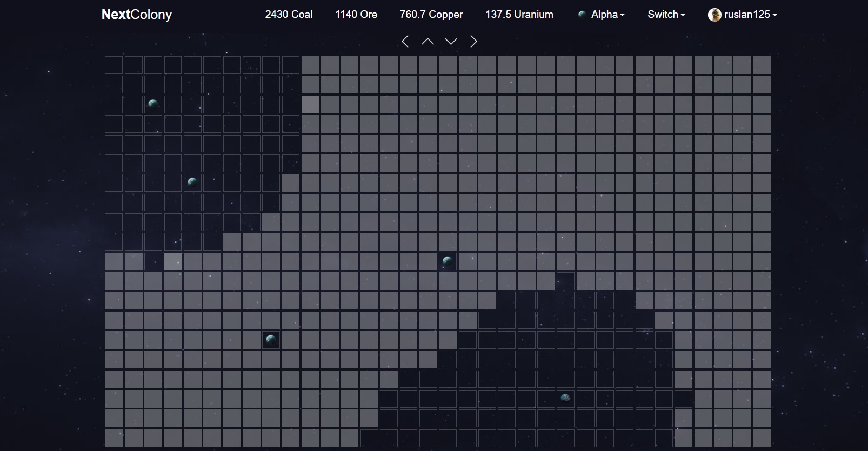
Task: Click the lighter highlighted tile bordering the upper-left explored area
Action: pos(310,104)
